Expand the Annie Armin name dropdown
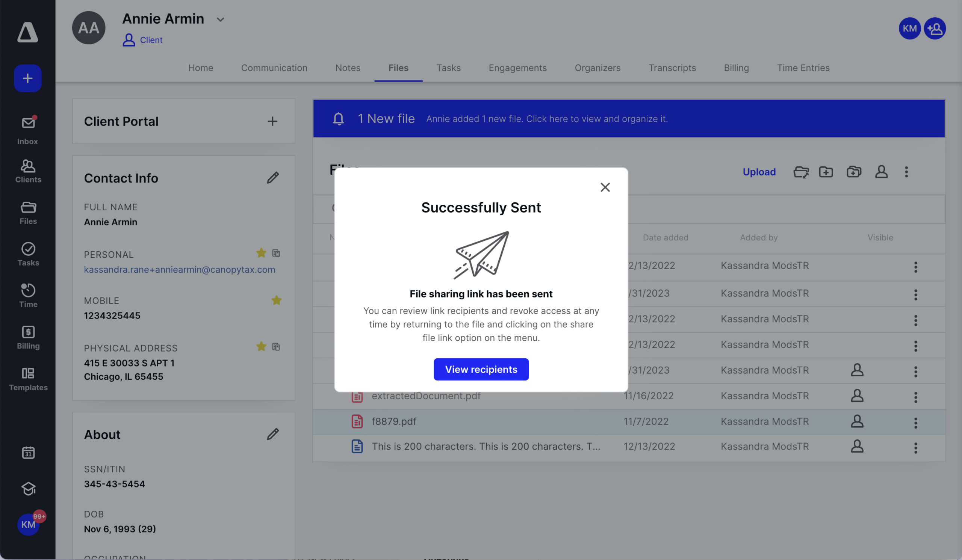This screenshot has height=560, width=962. click(221, 19)
